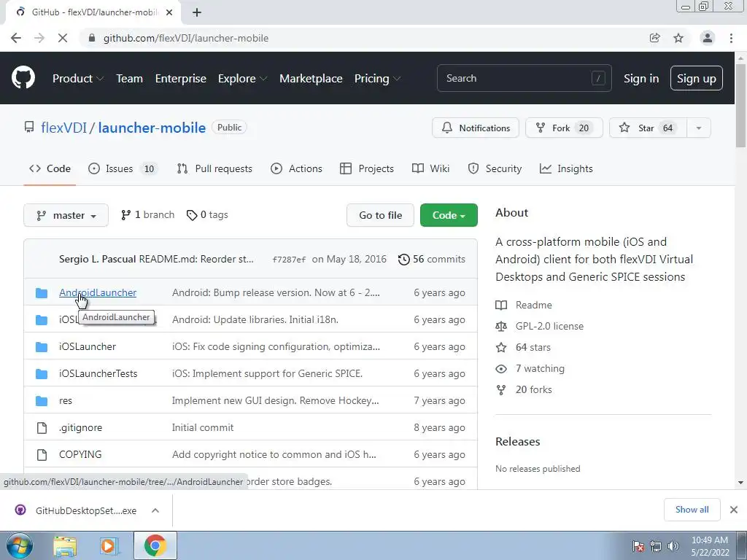This screenshot has width=747, height=560.
Task: Open the flexVDI owner link
Action: [x=64, y=128]
